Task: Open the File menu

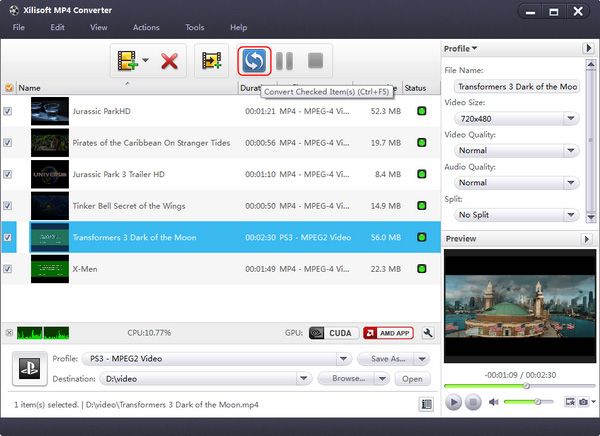Action: click(18, 28)
